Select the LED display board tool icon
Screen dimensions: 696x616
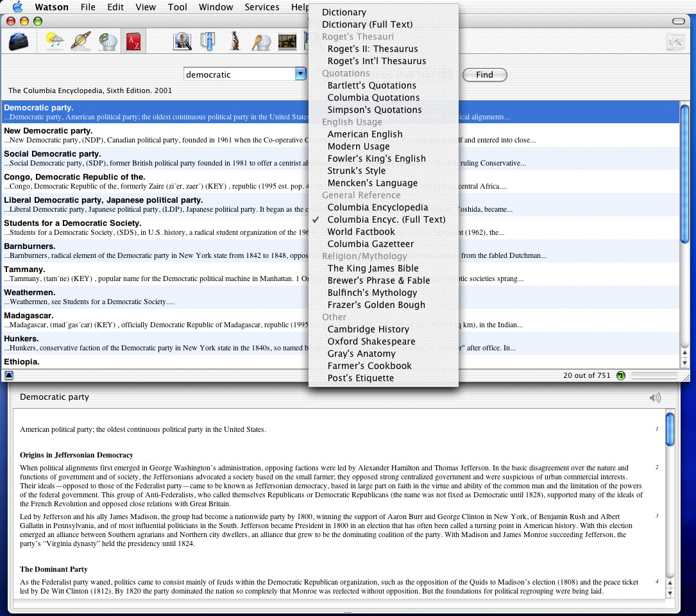click(x=287, y=42)
